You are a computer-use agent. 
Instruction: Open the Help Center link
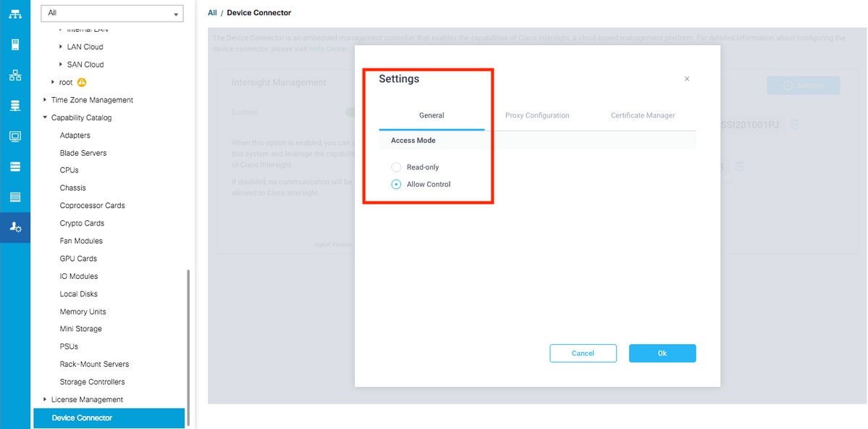(329, 49)
